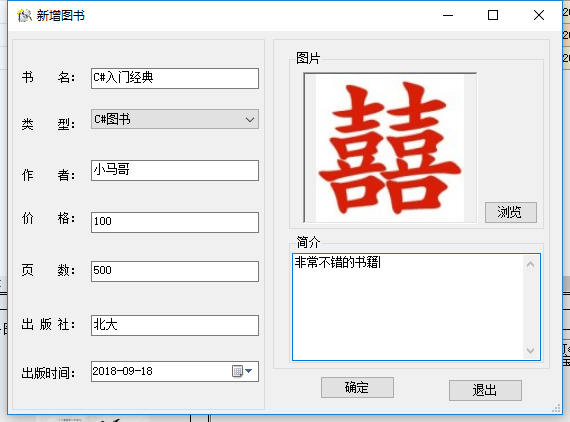Maximize the 新增图书 window
570x422 pixels.
[x=493, y=15]
